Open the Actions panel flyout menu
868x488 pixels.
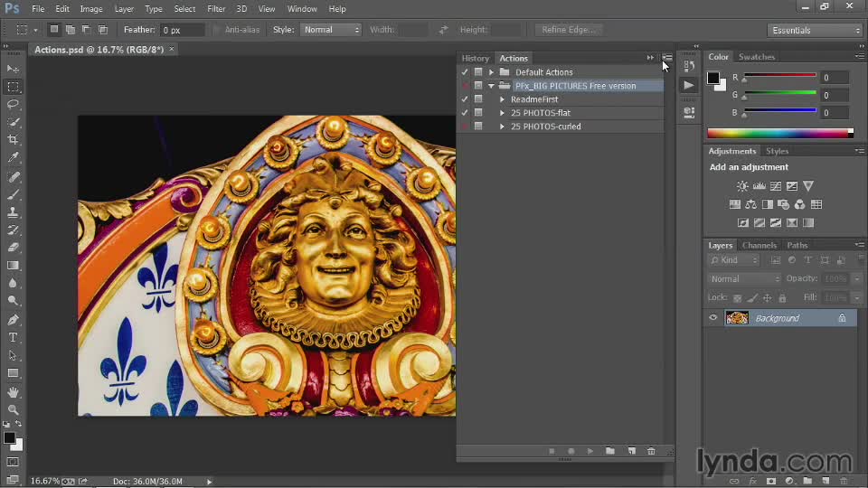pos(667,58)
